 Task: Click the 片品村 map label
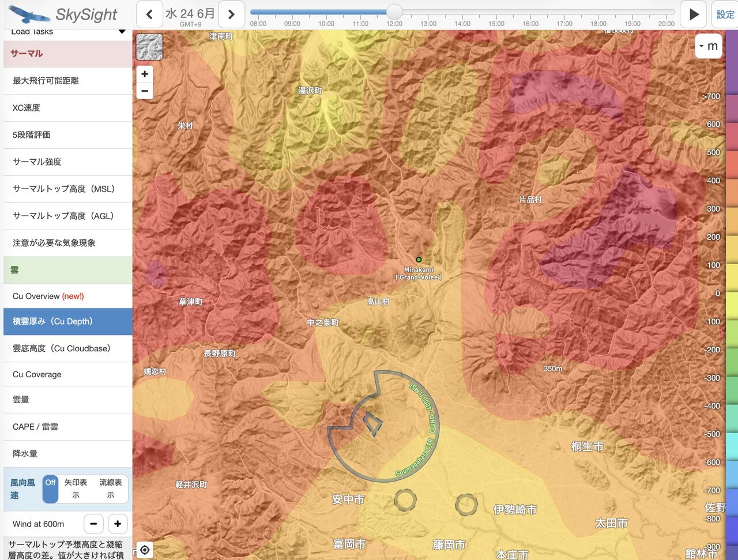tap(530, 200)
